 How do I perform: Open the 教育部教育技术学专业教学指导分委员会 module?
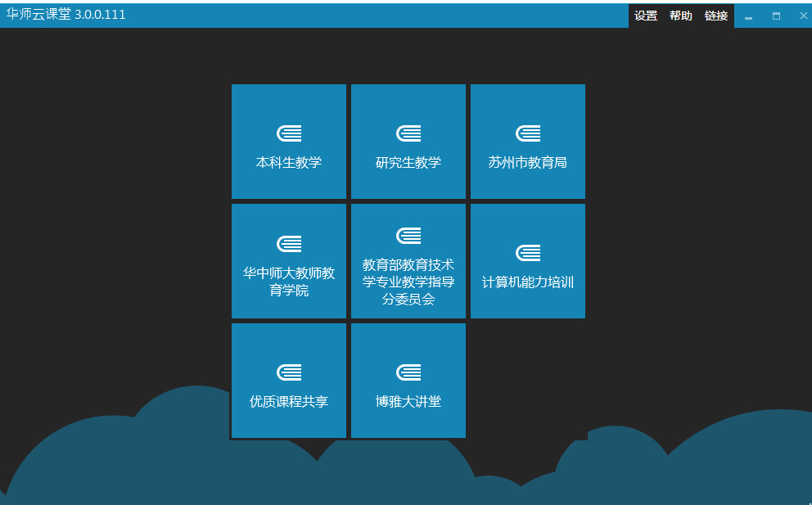pyautogui.click(x=408, y=260)
